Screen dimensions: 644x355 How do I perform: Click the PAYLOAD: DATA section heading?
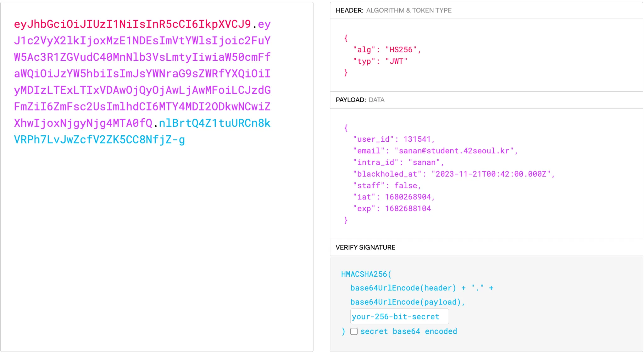(x=360, y=100)
